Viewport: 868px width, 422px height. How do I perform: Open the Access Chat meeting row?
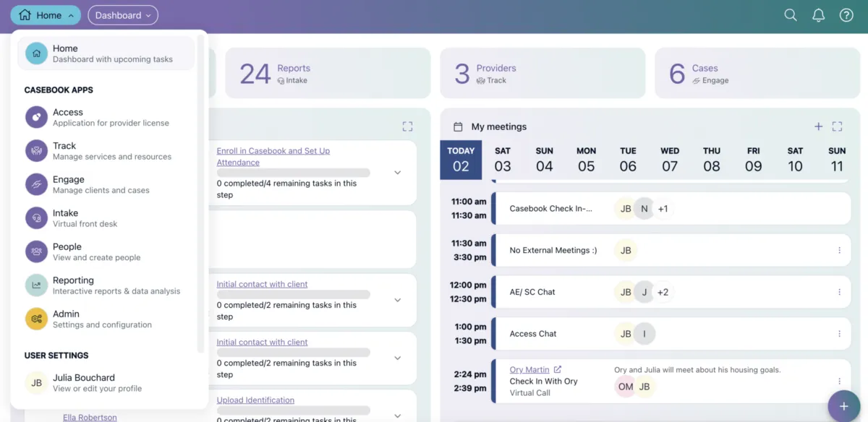coord(671,334)
